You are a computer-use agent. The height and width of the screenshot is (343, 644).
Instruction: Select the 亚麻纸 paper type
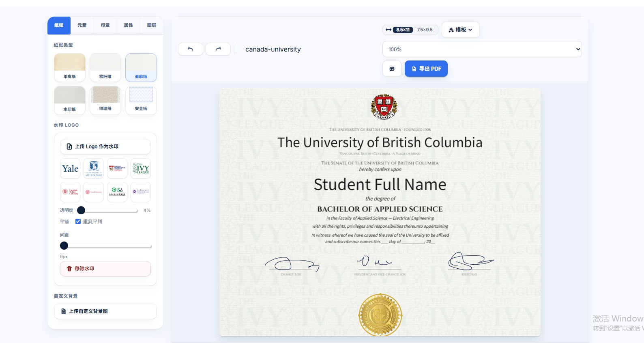coord(141,67)
